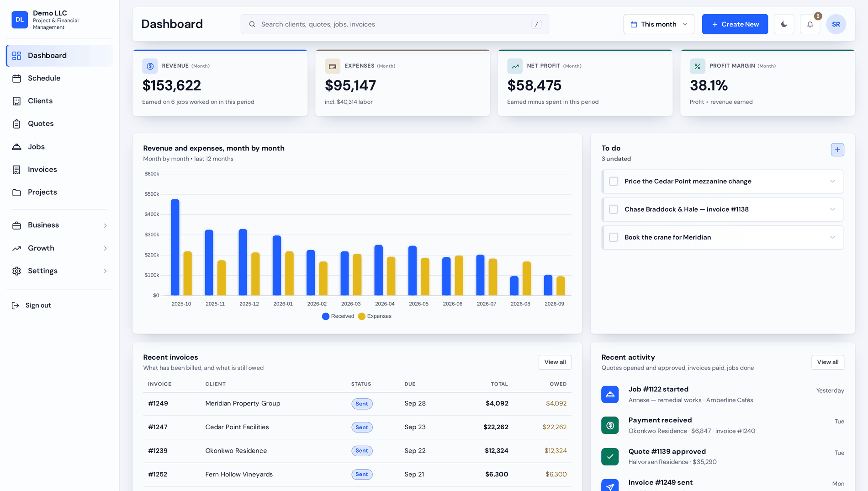Select Okonkwo Residence client in invoices table

click(x=236, y=451)
